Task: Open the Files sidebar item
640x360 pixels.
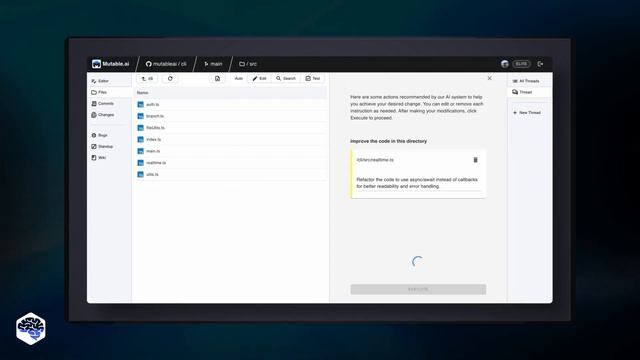Action: click(x=109, y=92)
